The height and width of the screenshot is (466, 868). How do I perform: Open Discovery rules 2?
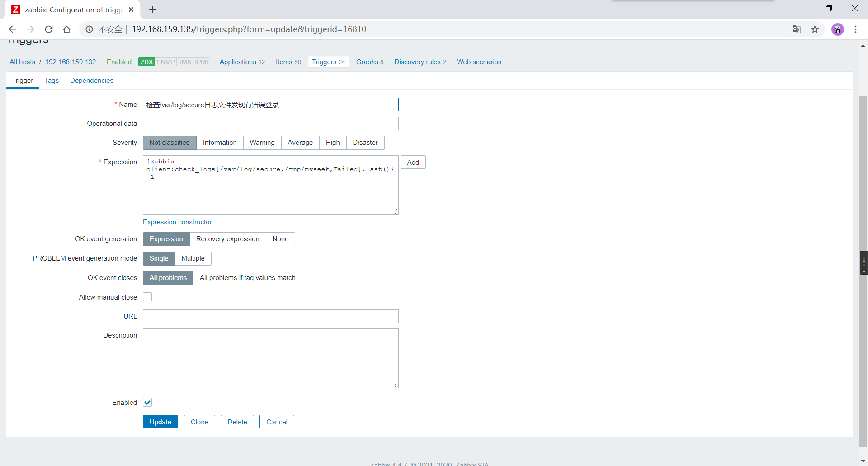click(420, 62)
